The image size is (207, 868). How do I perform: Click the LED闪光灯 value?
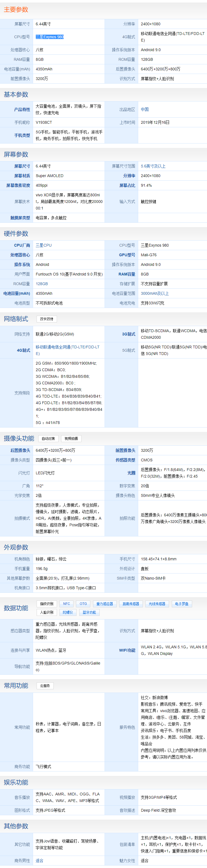point(45,473)
